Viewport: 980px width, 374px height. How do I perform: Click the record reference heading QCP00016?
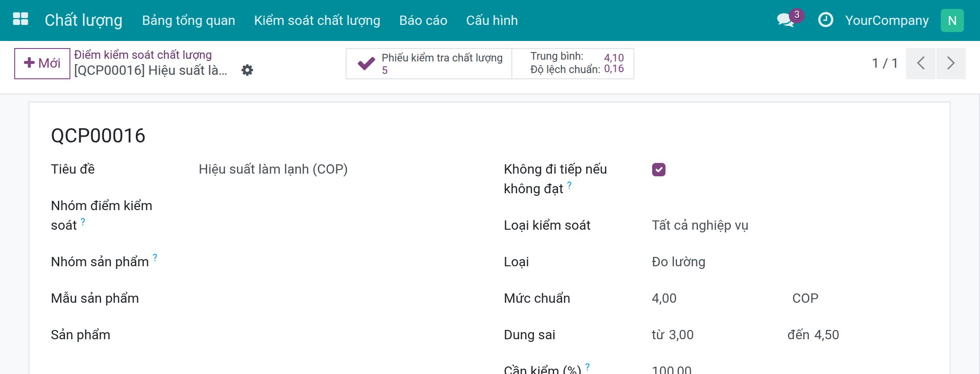[x=98, y=136]
